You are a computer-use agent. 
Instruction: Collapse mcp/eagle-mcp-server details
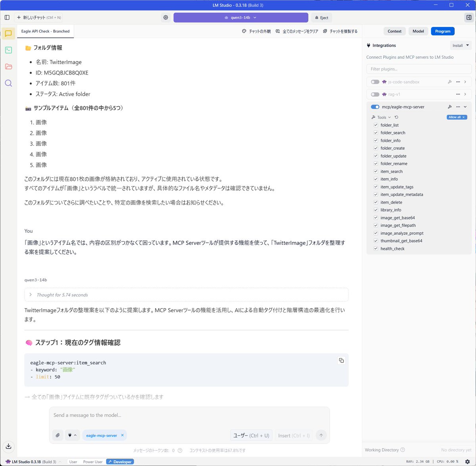click(465, 107)
